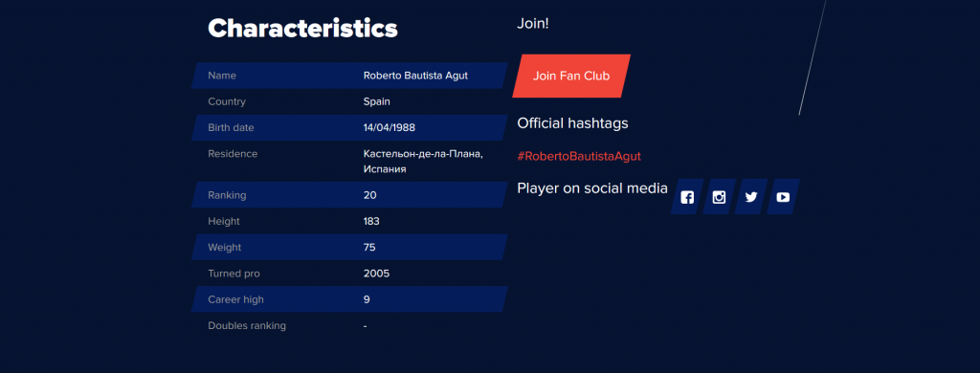980x373 pixels.
Task: Open the player's Instagram profile icon
Action: [719, 197]
